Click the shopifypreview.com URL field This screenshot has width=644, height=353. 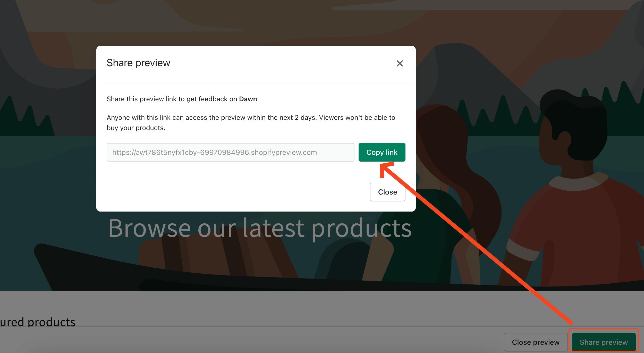click(230, 152)
